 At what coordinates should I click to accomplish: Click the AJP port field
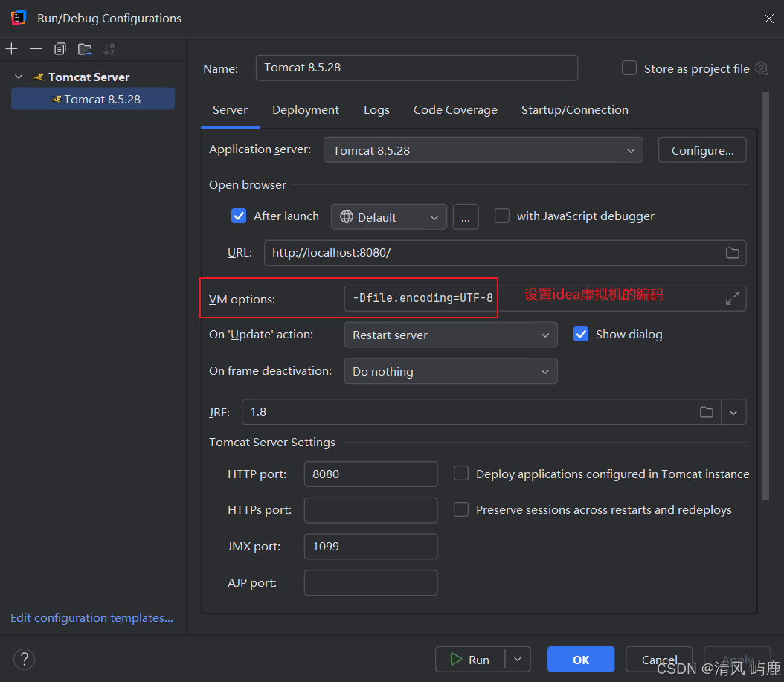371,583
